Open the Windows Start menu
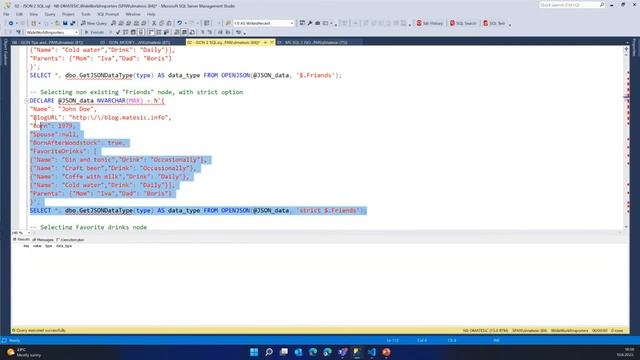The width and height of the screenshot is (640, 360). click(254, 352)
